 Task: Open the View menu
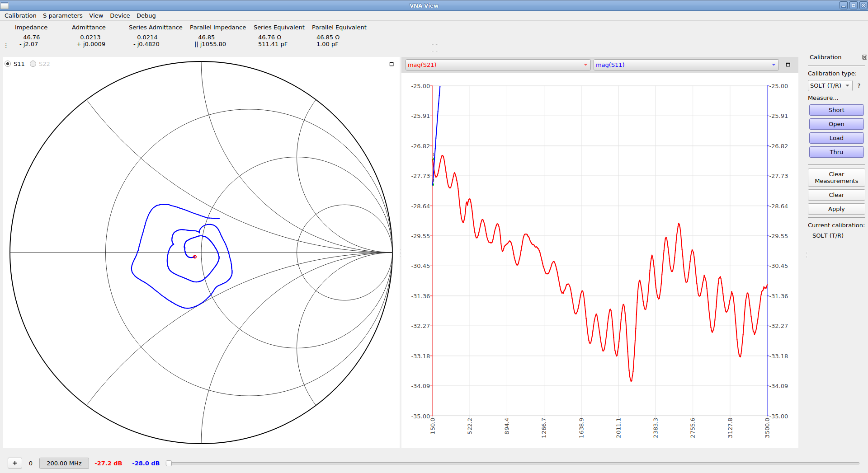[96, 15]
